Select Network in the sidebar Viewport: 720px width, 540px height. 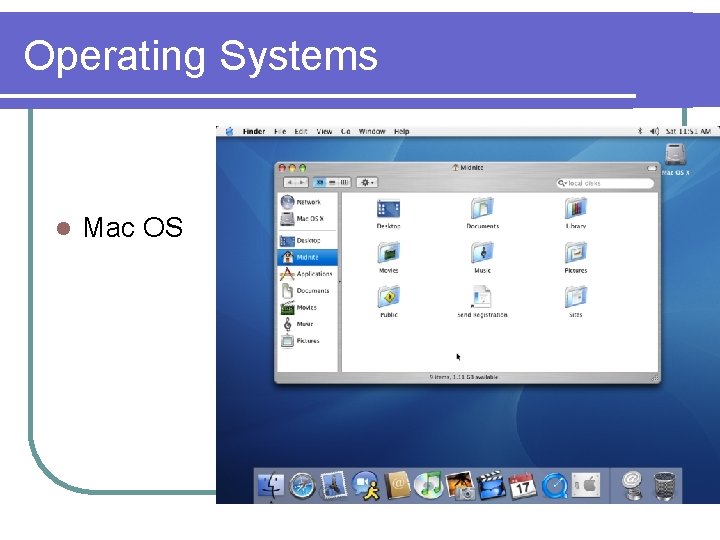coord(307,202)
